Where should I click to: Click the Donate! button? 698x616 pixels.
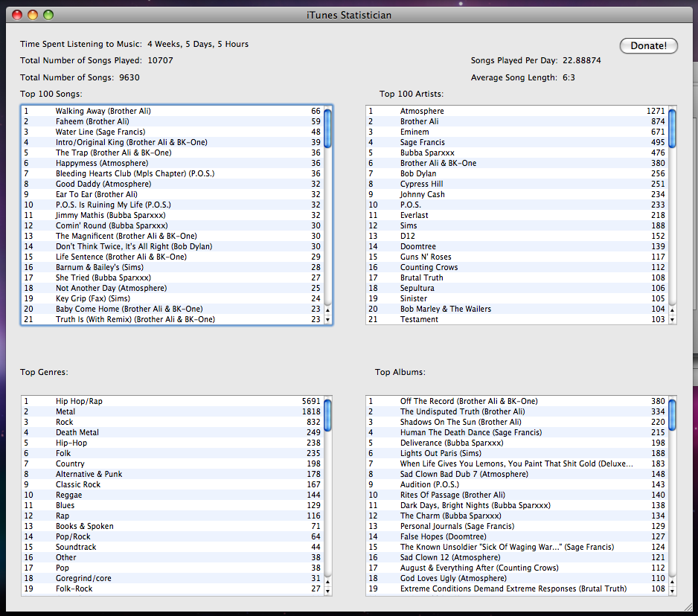pos(648,45)
